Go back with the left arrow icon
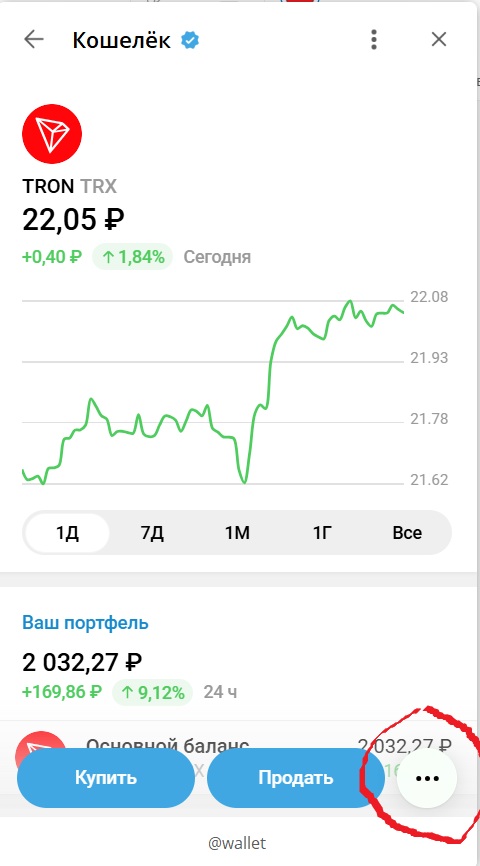This screenshot has width=480, height=866. click(x=34, y=40)
